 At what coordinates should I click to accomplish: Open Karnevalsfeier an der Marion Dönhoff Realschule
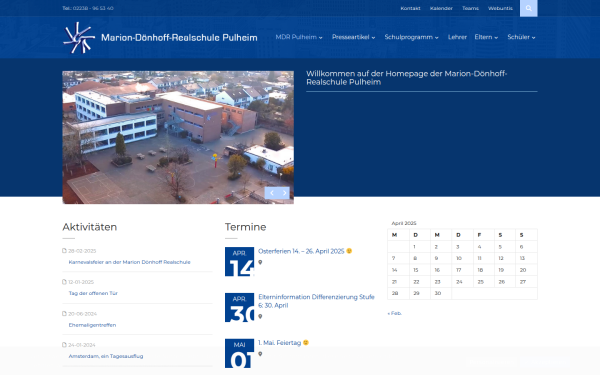129,262
